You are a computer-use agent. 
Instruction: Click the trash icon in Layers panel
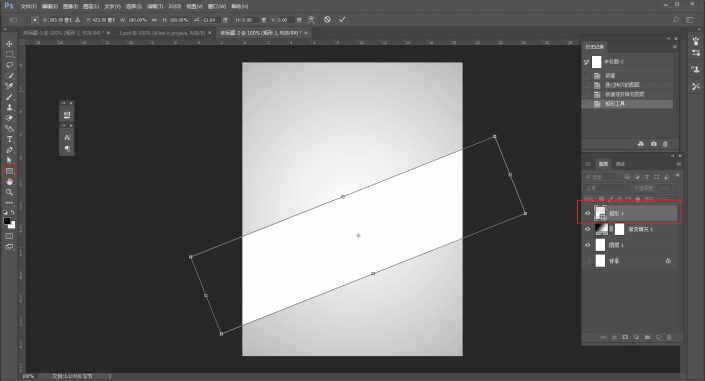click(x=669, y=337)
